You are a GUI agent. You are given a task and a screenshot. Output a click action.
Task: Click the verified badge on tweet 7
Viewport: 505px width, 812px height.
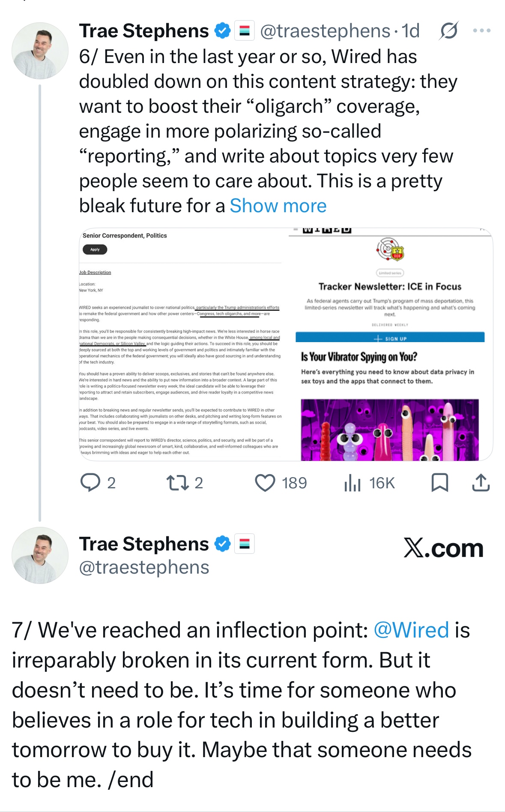point(222,544)
